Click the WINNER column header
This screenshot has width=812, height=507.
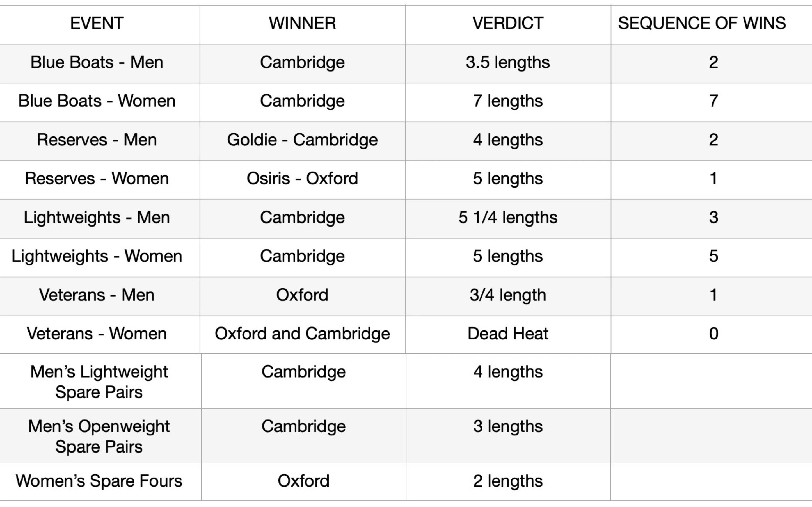click(x=302, y=23)
